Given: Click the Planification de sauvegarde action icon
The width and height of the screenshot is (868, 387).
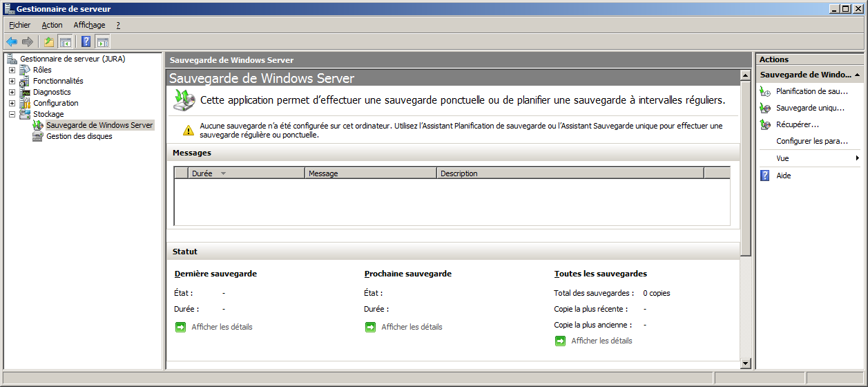Looking at the screenshot, I should click(x=765, y=91).
